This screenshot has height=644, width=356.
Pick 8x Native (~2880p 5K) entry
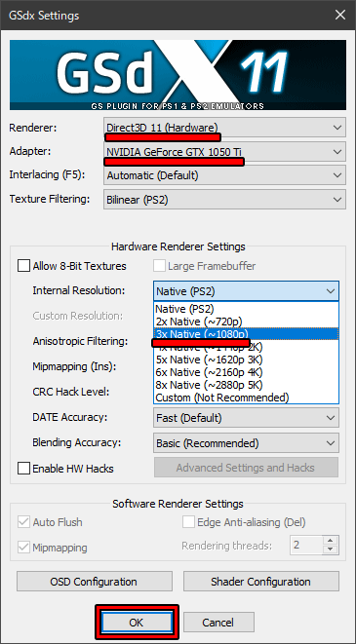246,385
